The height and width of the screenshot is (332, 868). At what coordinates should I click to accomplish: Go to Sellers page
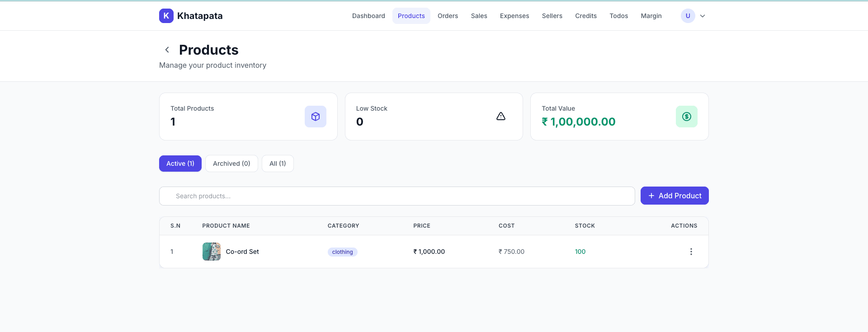click(x=552, y=16)
